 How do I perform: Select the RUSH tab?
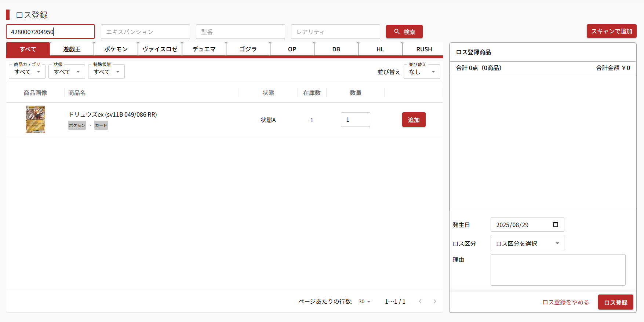point(424,49)
